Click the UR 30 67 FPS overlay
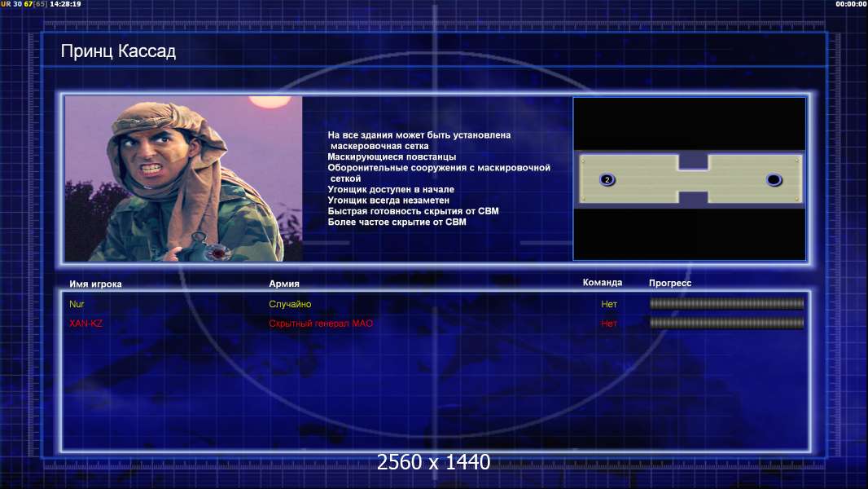This screenshot has width=868, height=489. 24,4
